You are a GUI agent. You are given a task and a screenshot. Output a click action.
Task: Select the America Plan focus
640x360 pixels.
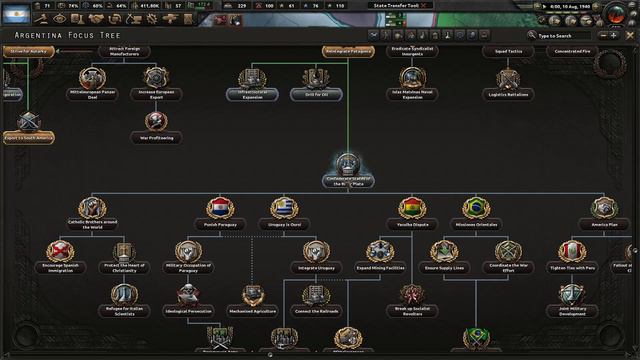point(604,213)
